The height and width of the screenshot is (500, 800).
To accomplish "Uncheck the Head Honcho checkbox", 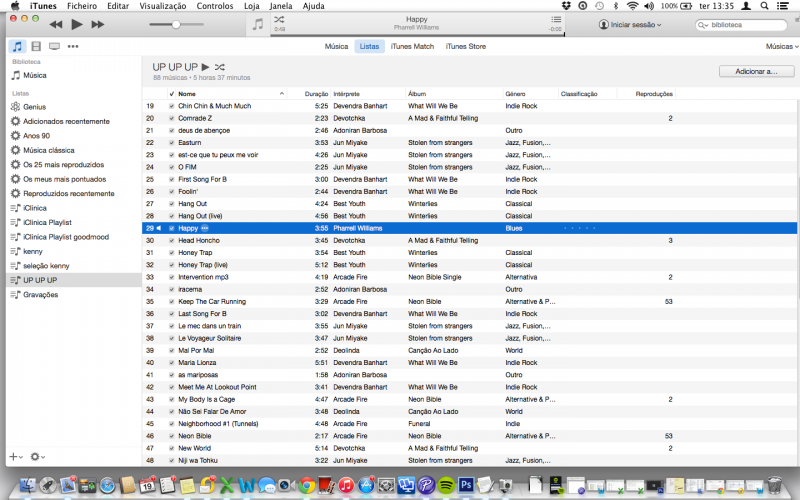I will [x=171, y=241].
